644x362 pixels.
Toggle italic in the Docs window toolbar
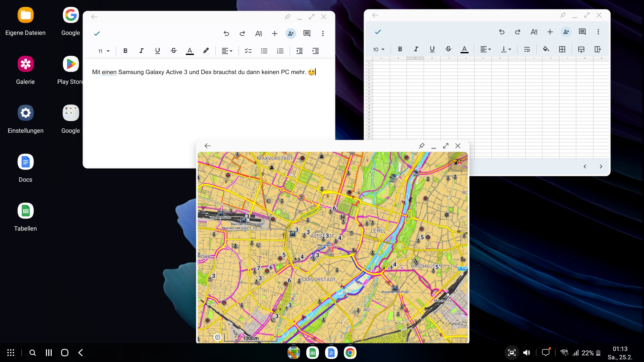pyautogui.click(x=141, y=51)
